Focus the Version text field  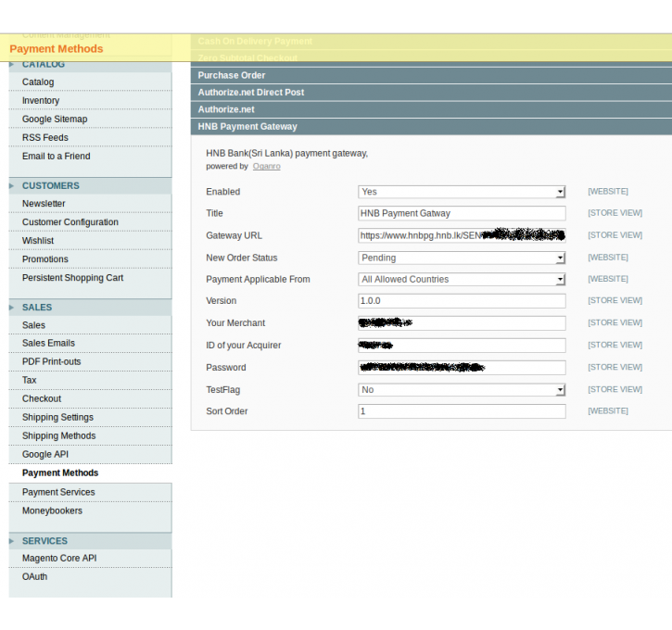[462, 301]
